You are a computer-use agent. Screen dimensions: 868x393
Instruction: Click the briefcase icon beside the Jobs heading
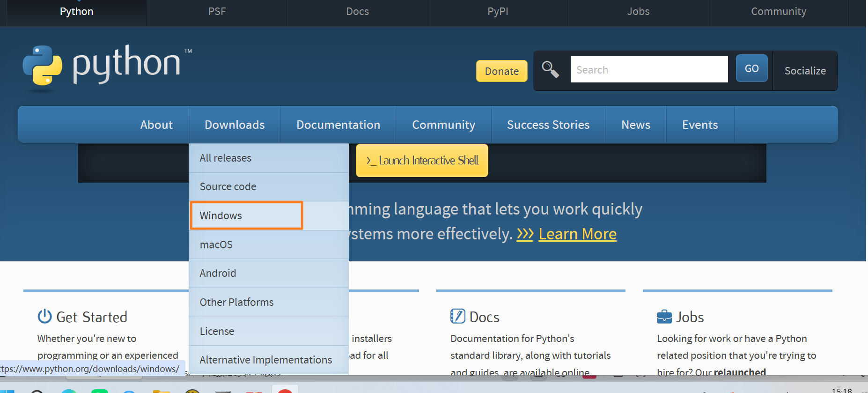664,317
